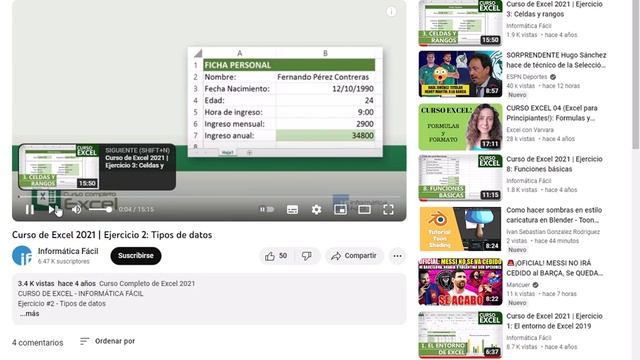Toggle the autoplay switch
Image resolution: width=640 pixels, height=360 pixels.
267,210
